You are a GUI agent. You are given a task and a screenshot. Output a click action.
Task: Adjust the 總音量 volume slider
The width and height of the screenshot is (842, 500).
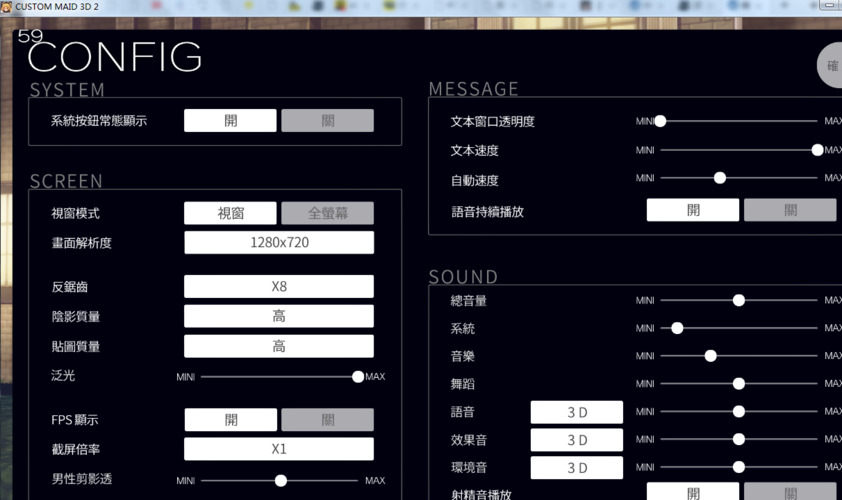tap(738, 300)
